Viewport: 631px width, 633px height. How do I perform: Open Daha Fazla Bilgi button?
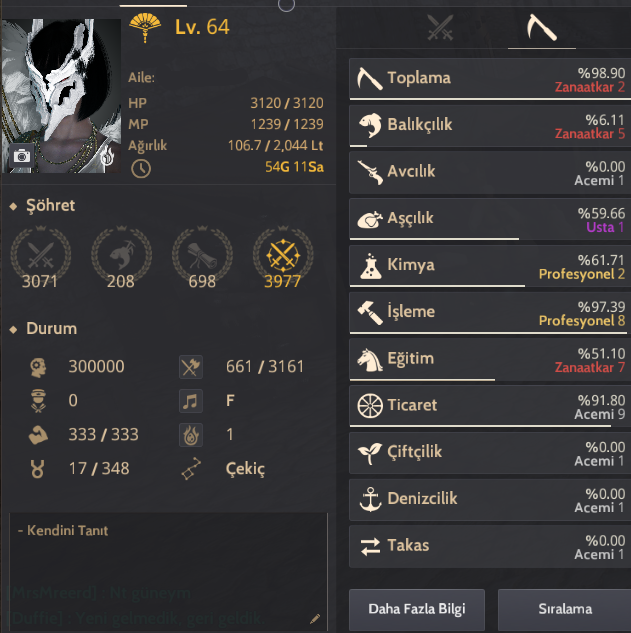point(417,609)
